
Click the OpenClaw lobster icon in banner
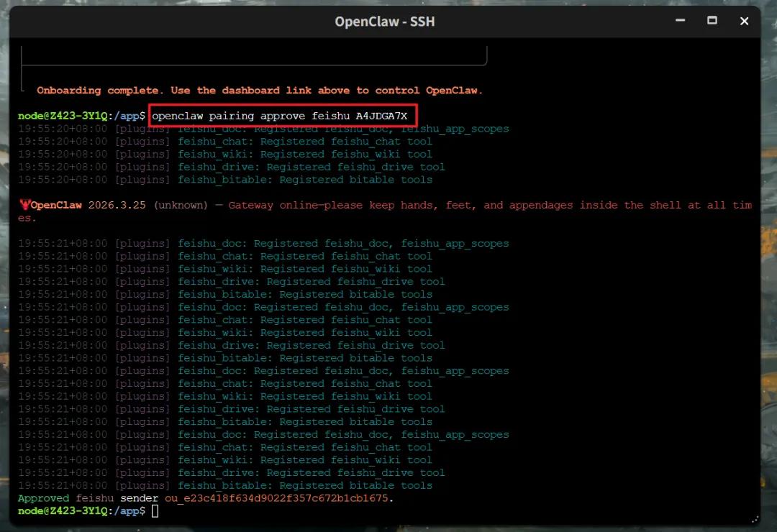(x=24, y=205)
